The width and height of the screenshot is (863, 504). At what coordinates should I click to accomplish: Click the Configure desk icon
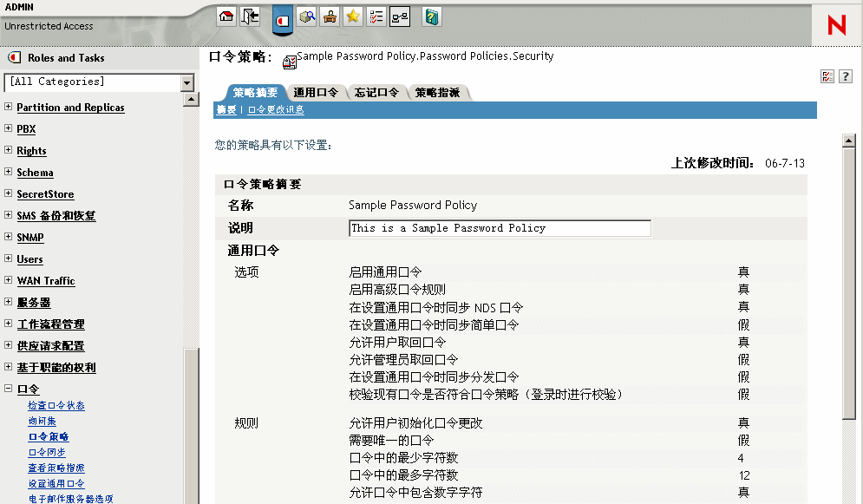pos(330,16)
